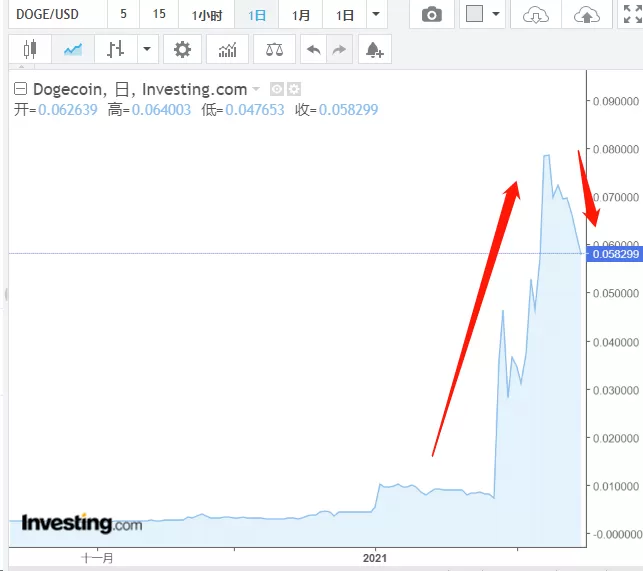Screen dimensions: 643x571
Task: Select the 1小时 interval tab
Action: pyautogui.click(x=207, y=14)
